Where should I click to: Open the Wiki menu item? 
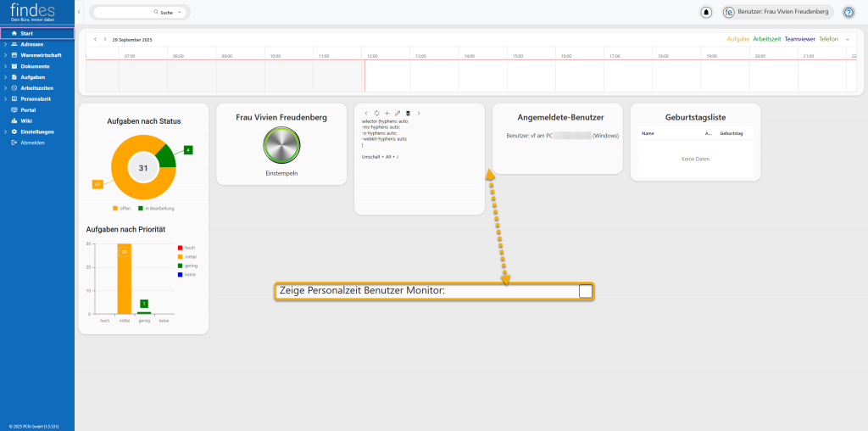tap(25, 120)
